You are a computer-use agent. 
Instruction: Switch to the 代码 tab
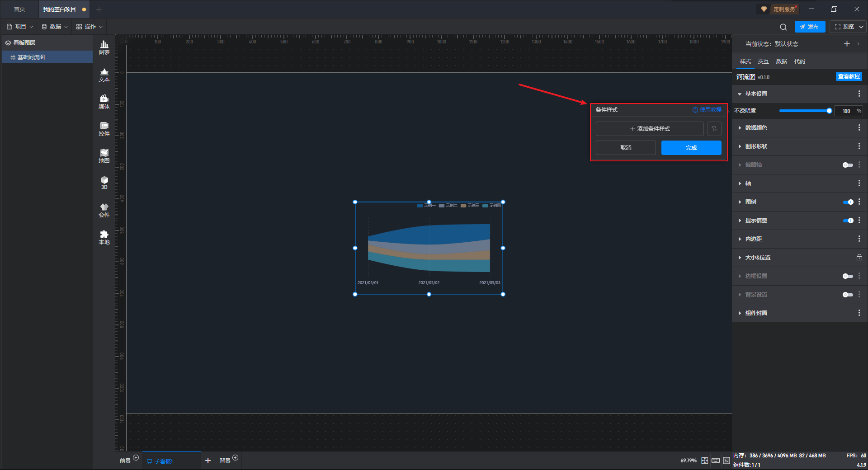799,61
